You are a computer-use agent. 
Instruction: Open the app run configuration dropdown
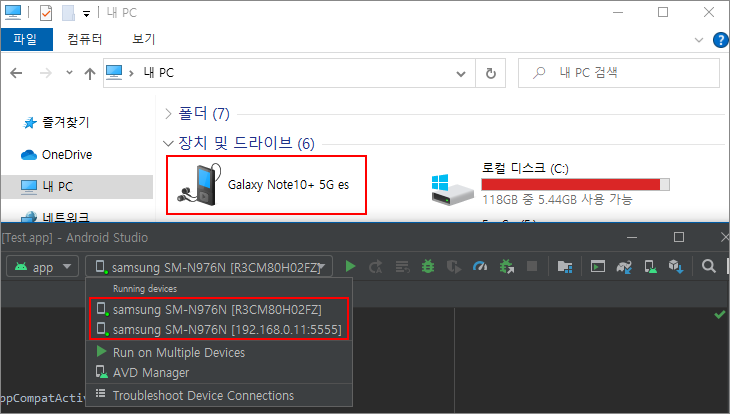click(42, 267)
